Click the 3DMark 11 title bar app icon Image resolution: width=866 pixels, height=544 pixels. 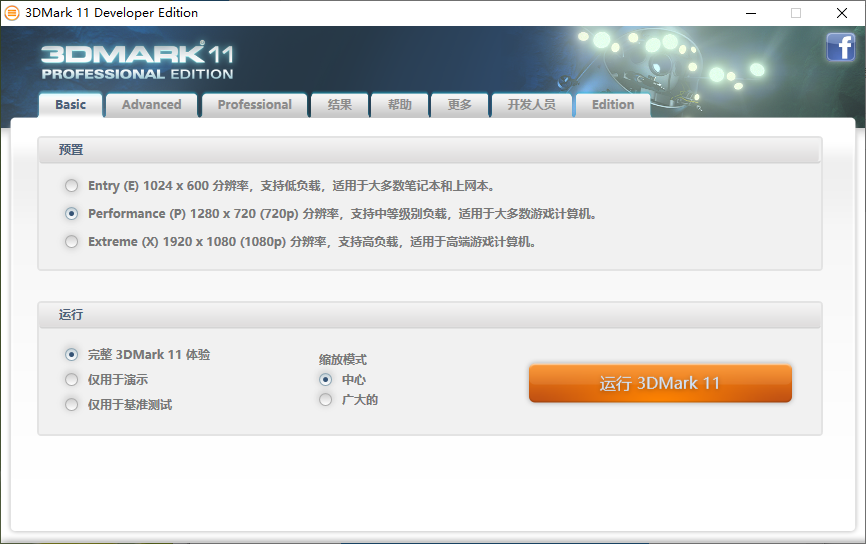point(12,13)
